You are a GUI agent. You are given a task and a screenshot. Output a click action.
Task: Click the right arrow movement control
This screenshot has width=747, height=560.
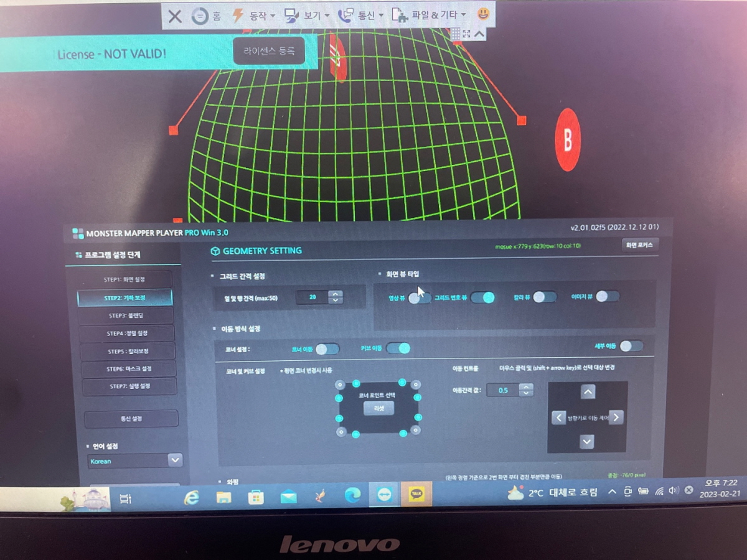coord(616,418)
